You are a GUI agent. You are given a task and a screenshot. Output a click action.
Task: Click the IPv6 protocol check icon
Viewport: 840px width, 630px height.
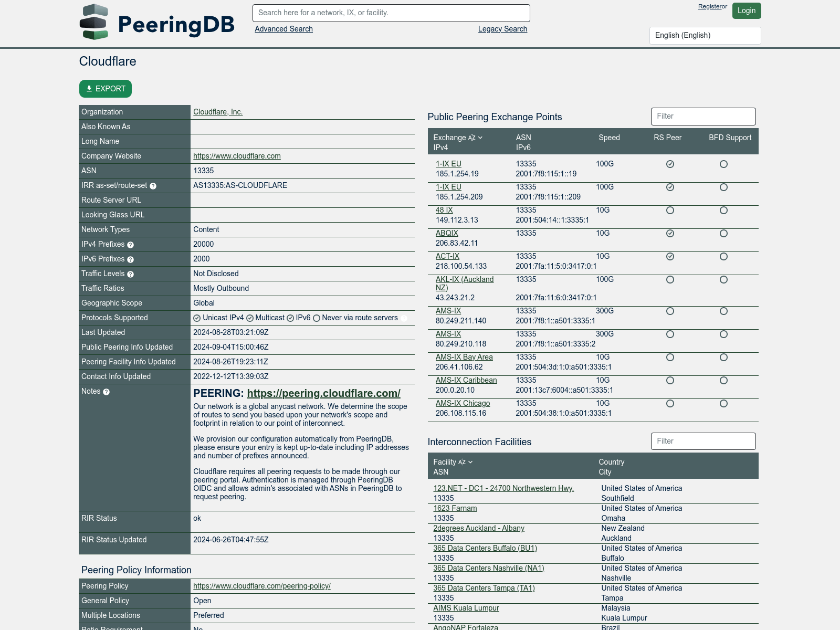[x=290, y=318]
